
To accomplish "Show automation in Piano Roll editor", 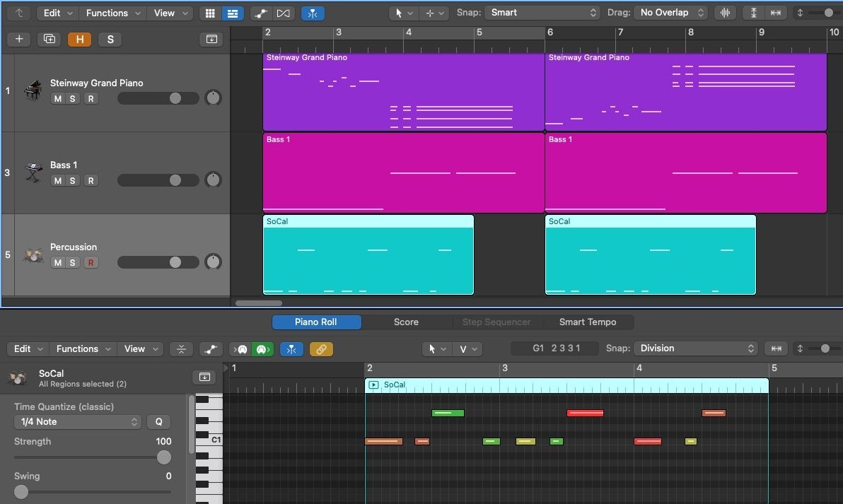I will 211,349.
